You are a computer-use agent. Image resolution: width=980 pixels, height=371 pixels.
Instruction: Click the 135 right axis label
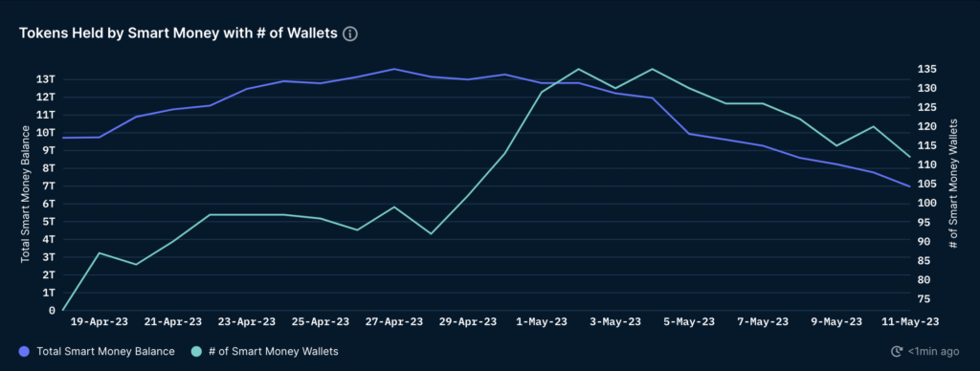927,70
